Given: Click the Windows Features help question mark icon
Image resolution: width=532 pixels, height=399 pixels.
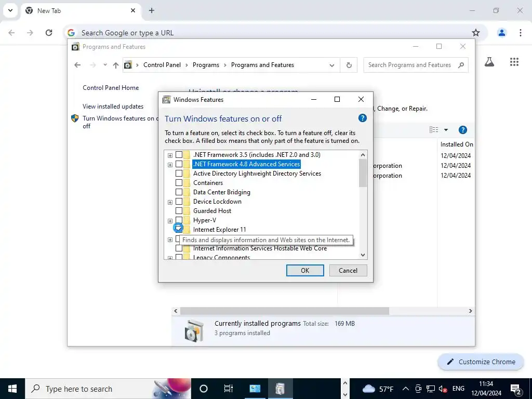Looking at the screenshot, I should (x=362, y=118).
